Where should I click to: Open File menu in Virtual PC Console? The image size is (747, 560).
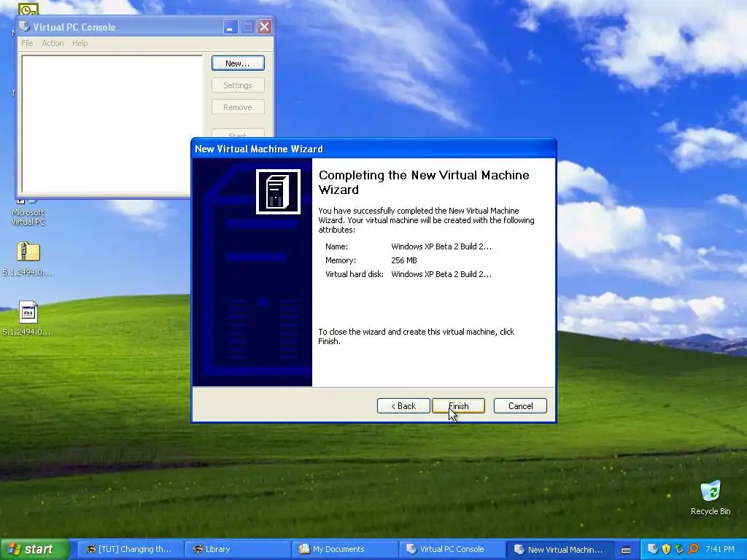point(27,43)
